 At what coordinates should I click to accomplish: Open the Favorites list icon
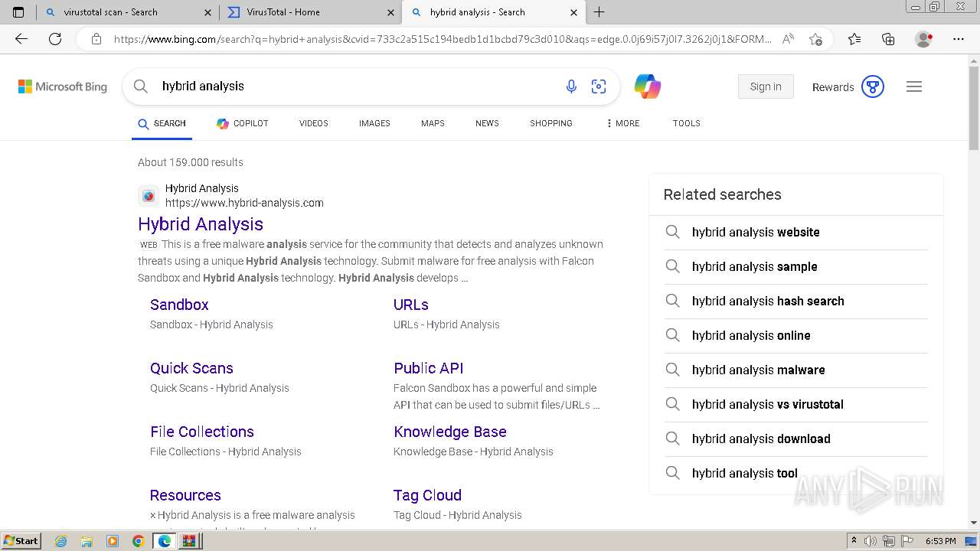(854, 39)
